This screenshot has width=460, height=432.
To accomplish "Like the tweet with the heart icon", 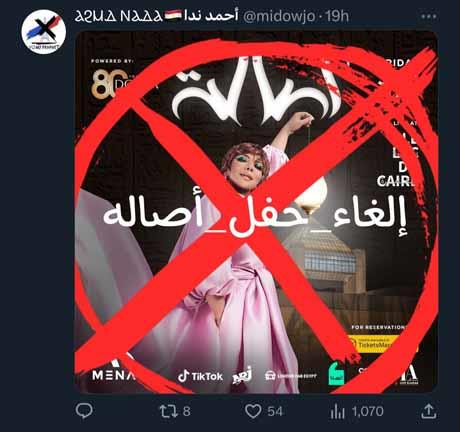I will (x=253, y=411).
